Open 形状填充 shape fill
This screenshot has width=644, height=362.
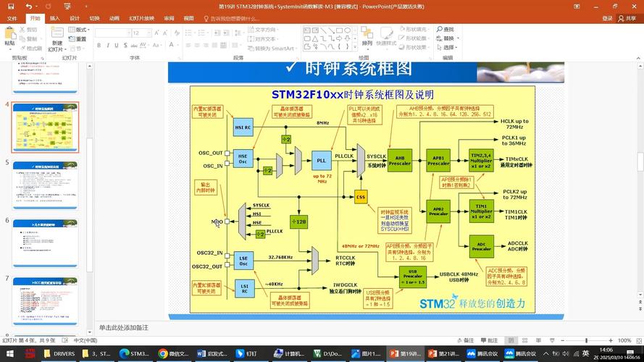414,30
